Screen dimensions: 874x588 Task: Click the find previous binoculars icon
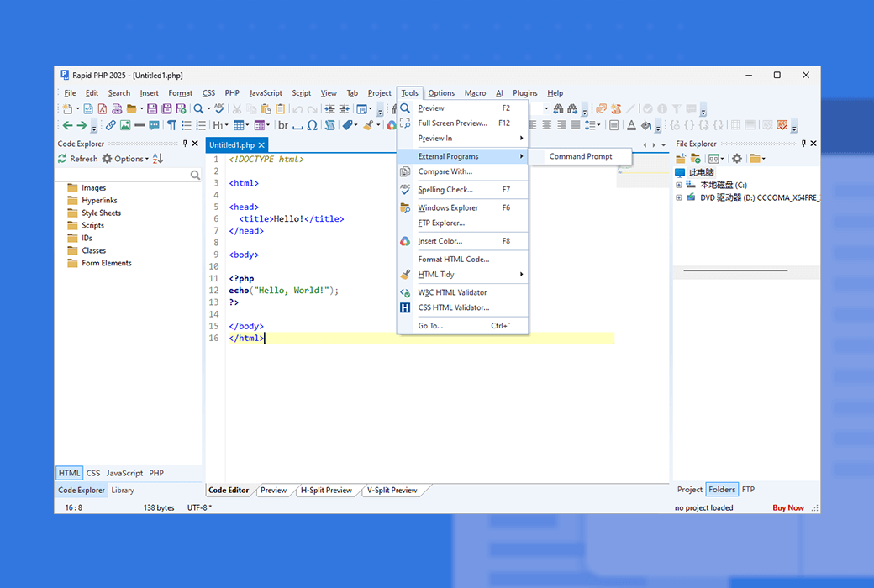[558, 108]
